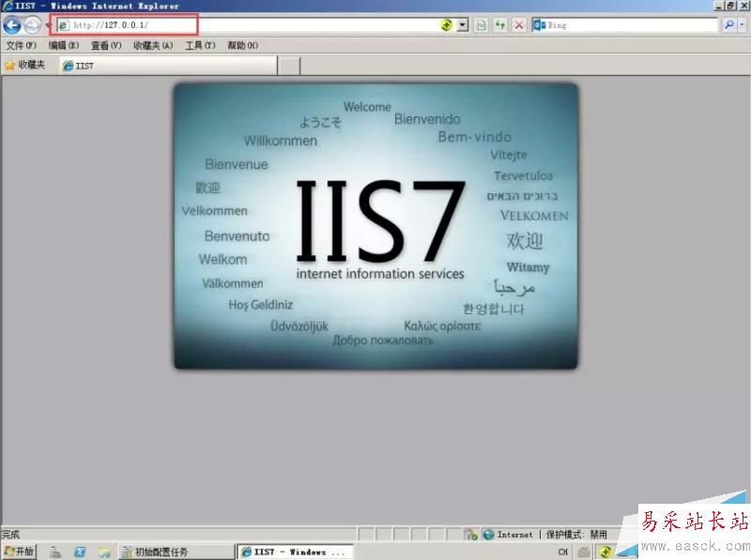Open Server Manager from quick launch
The image size is (751, 560).
[x=55, y=552]
